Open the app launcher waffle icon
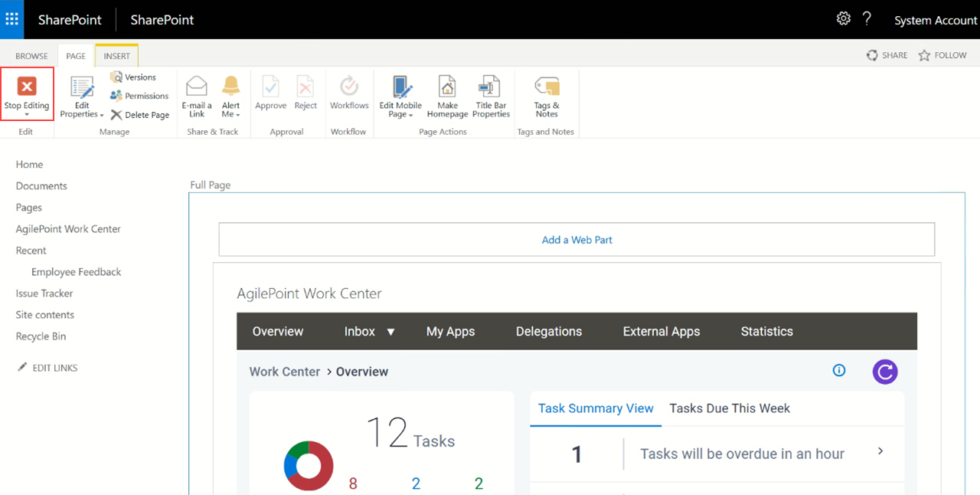The width and height of the screenshot is (980, 495). (x=12, y=19)
